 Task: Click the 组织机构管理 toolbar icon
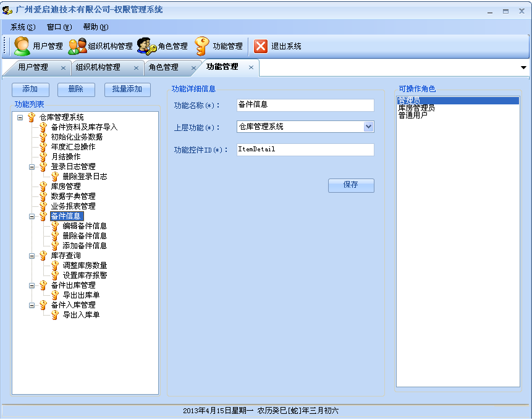(x=77, y=46)
